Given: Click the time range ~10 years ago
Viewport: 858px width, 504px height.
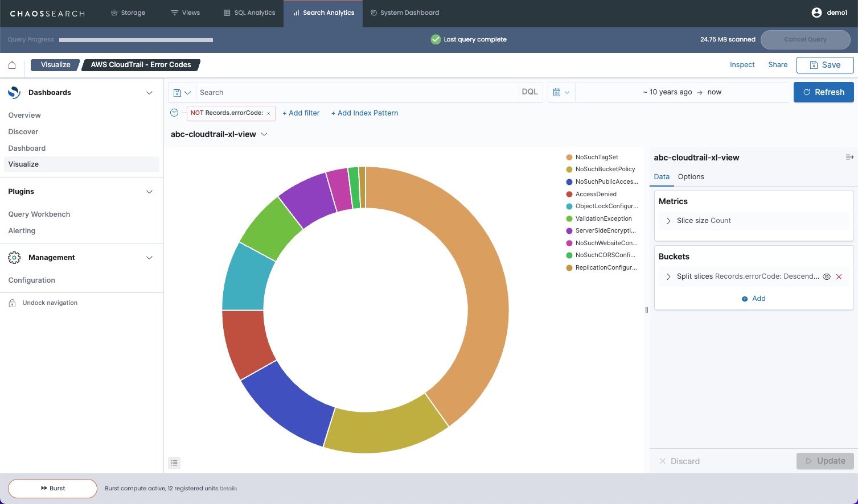Looking at the screenshot, I should (667, 92).
